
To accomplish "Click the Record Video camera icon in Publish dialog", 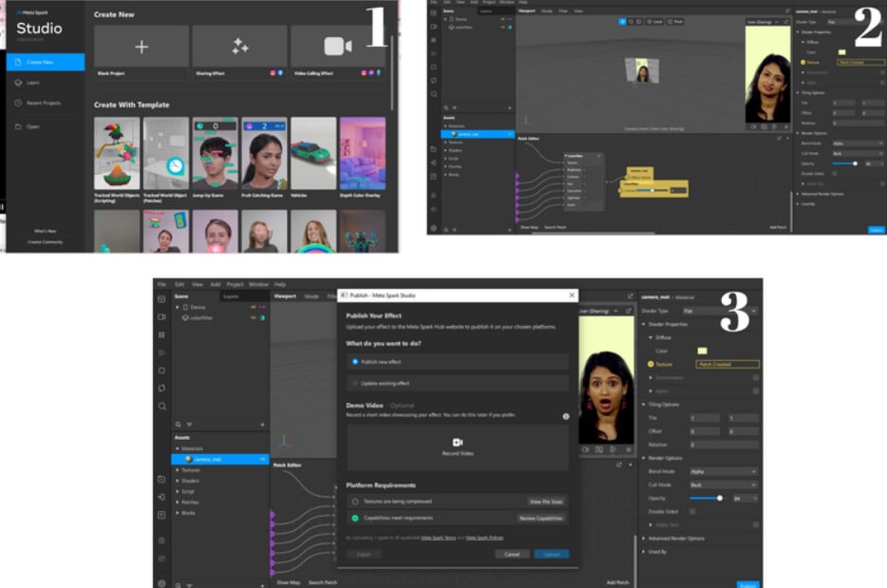I will 458,442.
